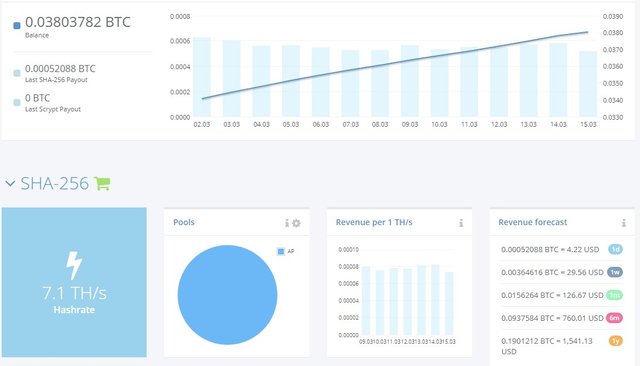Open Revenue forecast info icon
The image size is (640, 366).
pyautogui.click(x=624, y=223)
